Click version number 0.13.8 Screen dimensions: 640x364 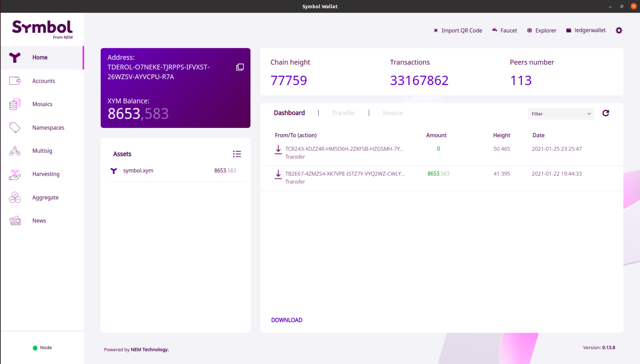(x=609, y=347)
